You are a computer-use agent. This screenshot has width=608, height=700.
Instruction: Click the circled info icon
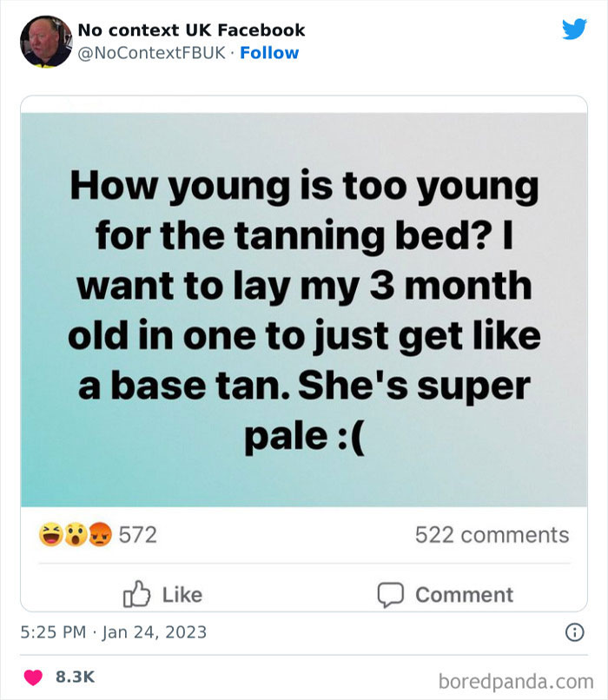pyautogui.click(x=574, y=633)
